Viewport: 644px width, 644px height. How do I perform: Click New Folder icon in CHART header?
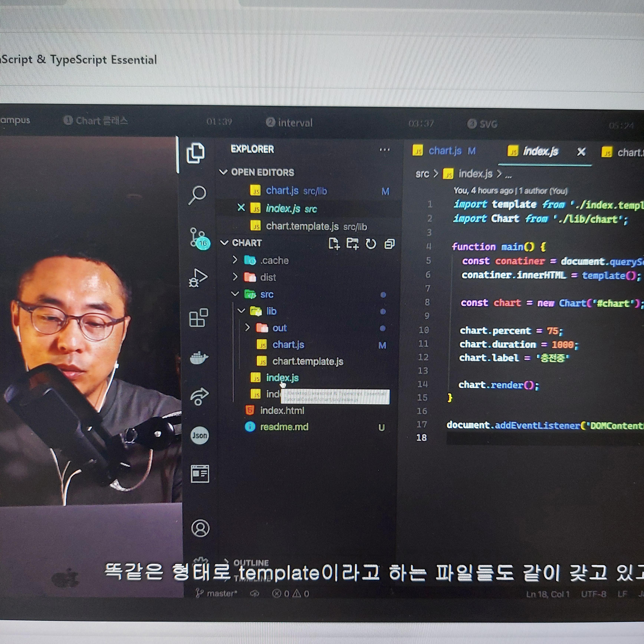[x=352, y=244]
